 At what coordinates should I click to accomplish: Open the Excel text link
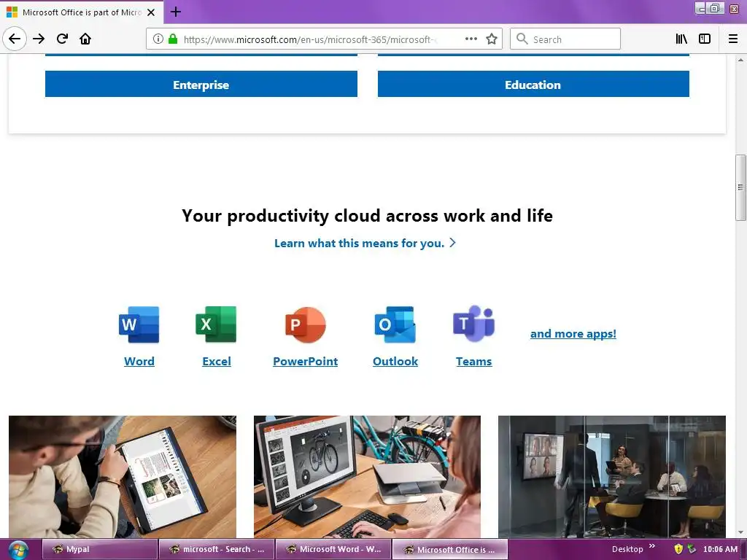click(x=217, y=362)
